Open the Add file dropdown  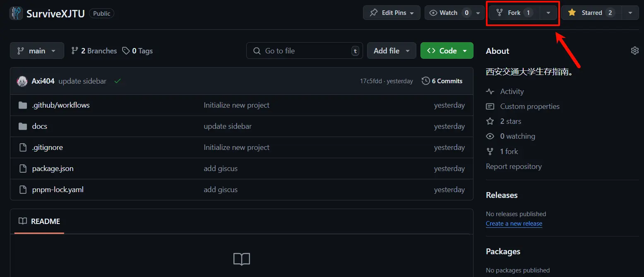coord(391,51)
